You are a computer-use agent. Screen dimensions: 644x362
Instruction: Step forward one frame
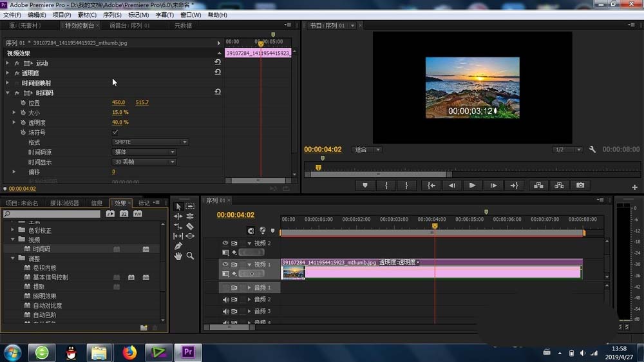click(493, 186)
